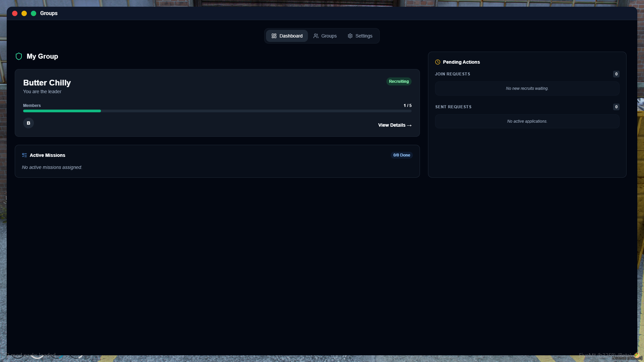
Task: Open View Details for Butter Chilly
Action: click(x=395, y=125)
